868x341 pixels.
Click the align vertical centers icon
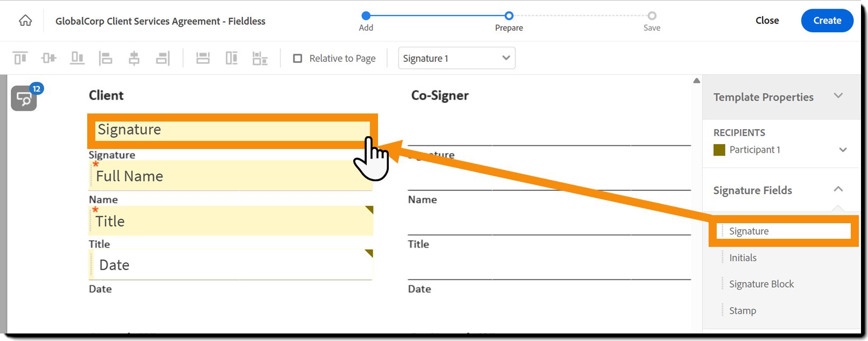point(49,58)
